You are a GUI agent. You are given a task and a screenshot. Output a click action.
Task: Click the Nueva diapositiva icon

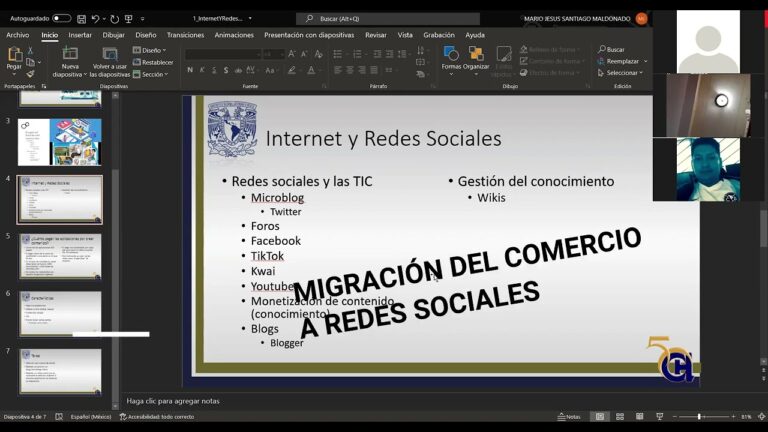tap(70, 54)
